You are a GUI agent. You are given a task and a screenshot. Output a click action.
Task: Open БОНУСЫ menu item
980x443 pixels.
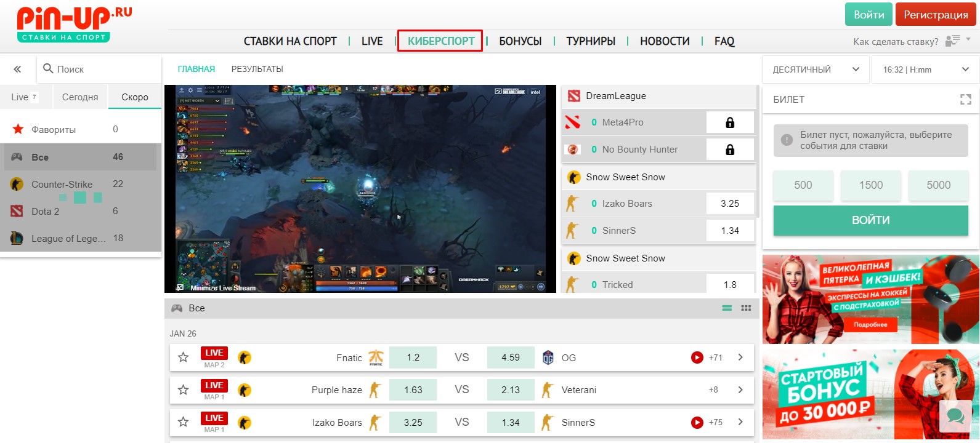(x=520, y=41)
